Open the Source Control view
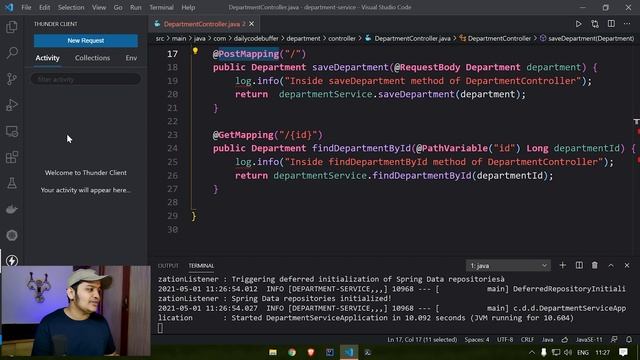640x360 pixels. point(12,79)
